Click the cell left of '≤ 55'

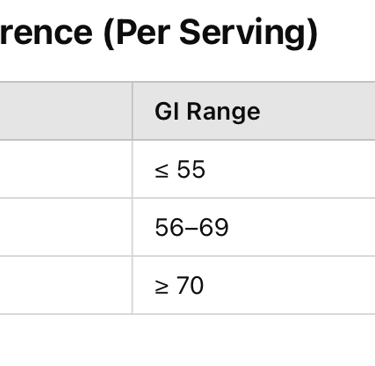(x=66, y=169)
